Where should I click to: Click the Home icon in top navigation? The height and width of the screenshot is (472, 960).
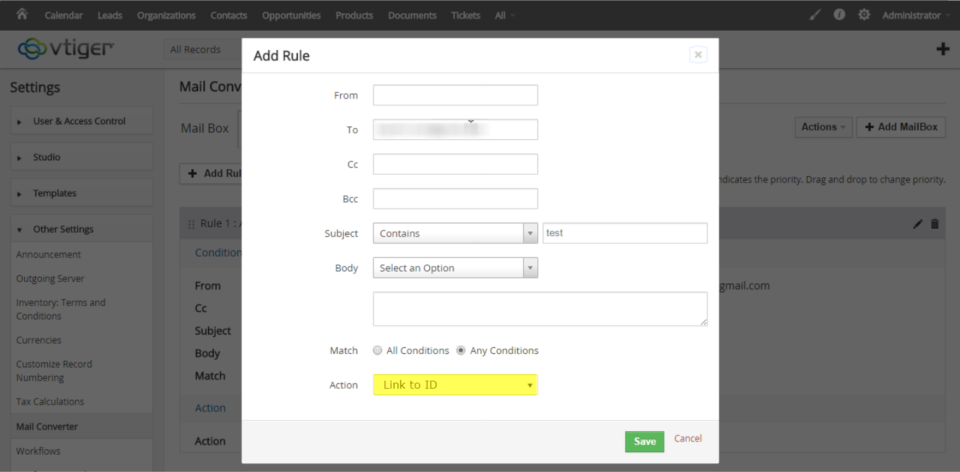click(x=22, y=14)
